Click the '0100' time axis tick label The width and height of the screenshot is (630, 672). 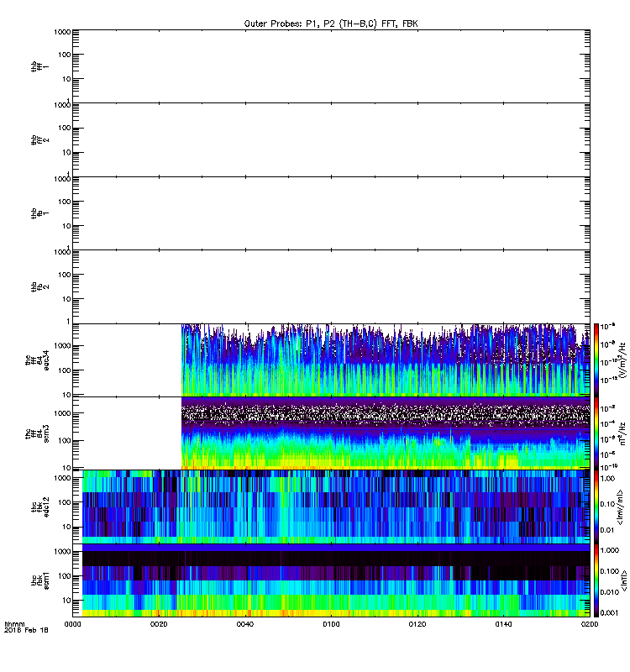coord(331,624)
